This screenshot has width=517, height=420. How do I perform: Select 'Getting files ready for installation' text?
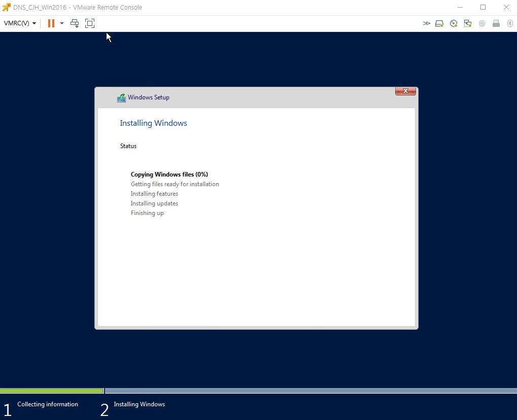[x=175, y=184]
